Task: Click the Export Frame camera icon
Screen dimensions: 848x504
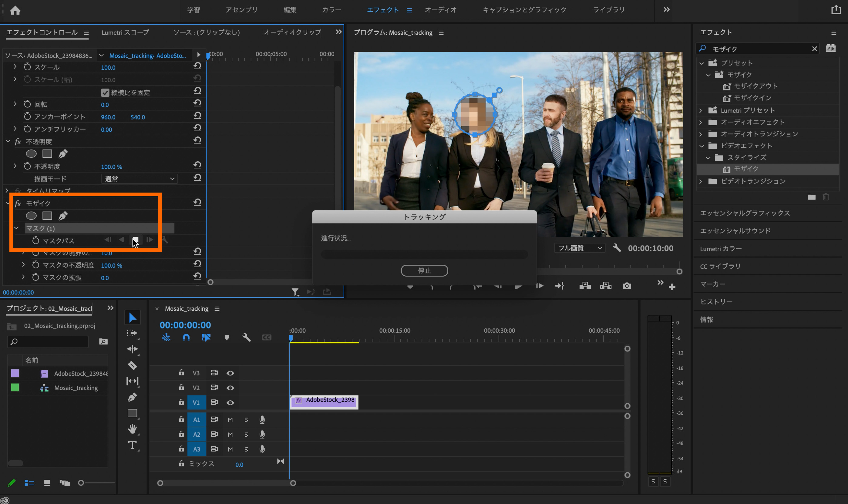Action: [x=627, y=286]
